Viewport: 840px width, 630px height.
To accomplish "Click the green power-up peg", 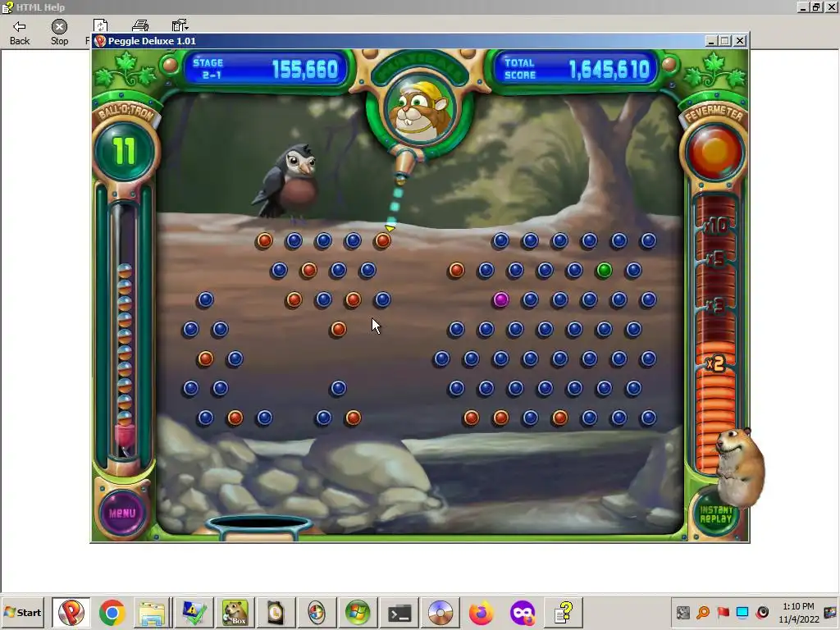I will pos(604,271).
